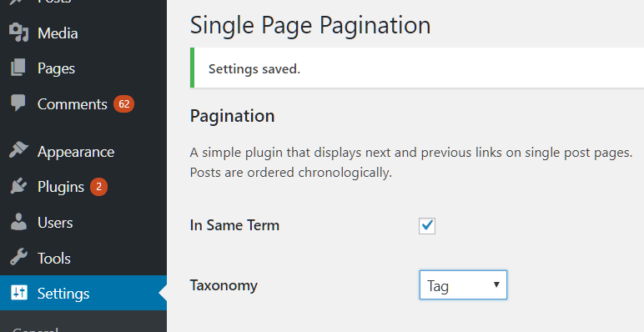Click the Settings sliders icon
This screenshot has width=644, height=332.
19,293
